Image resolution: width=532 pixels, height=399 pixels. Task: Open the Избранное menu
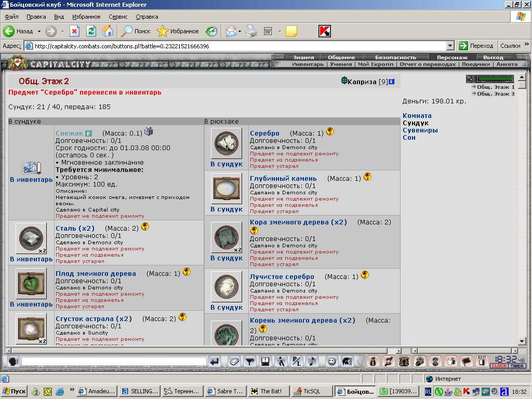(86, 17)
